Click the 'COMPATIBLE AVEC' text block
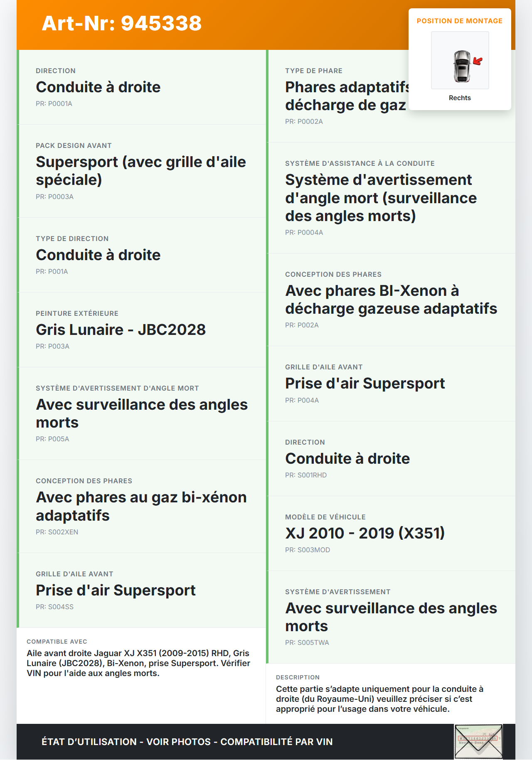The width and height of the screenshot is (532, 760). pos(138,663)
